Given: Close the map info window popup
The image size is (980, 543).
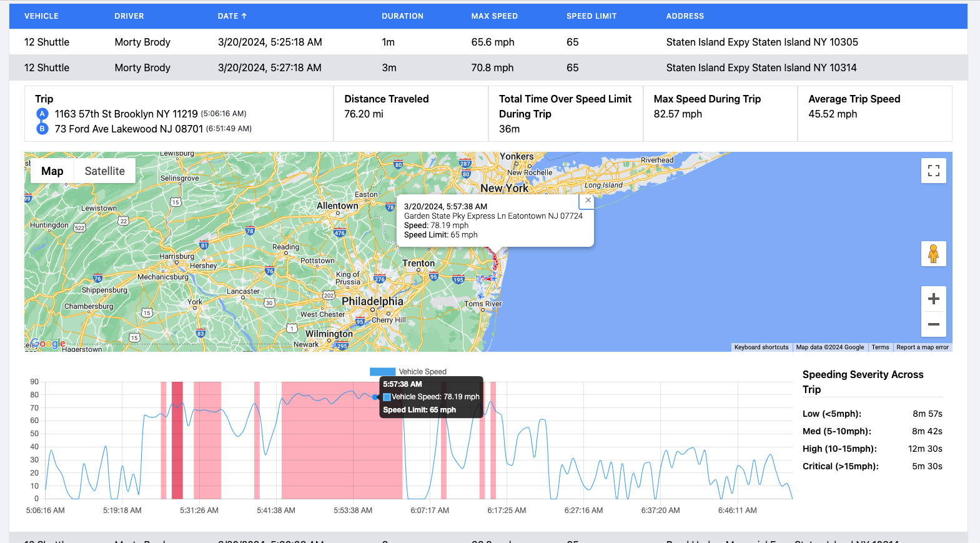Looking at the screenshot, I should click(588, 201).
